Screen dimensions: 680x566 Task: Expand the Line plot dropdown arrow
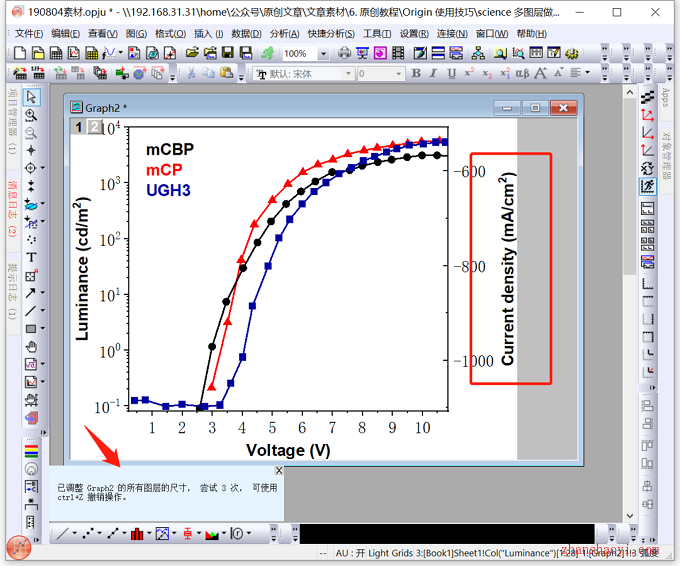[75, 533]
